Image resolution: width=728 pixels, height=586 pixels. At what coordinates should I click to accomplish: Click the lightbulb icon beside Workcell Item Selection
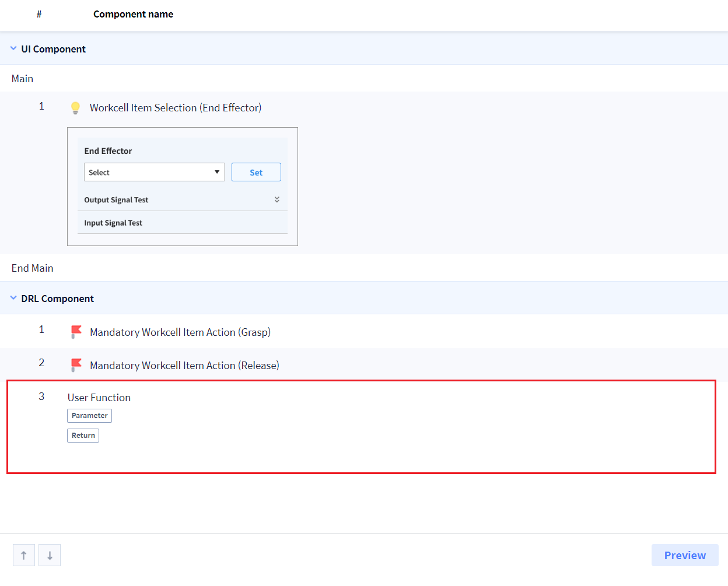coord(75,108)
